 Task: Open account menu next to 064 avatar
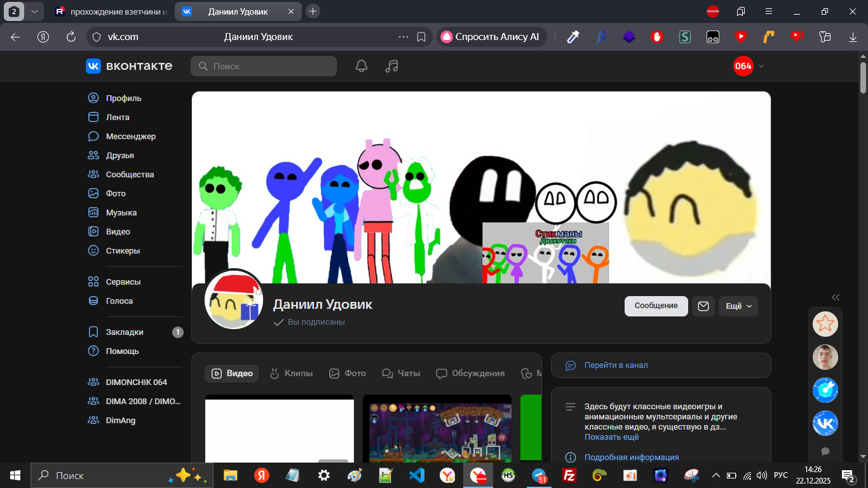[761, 66]
